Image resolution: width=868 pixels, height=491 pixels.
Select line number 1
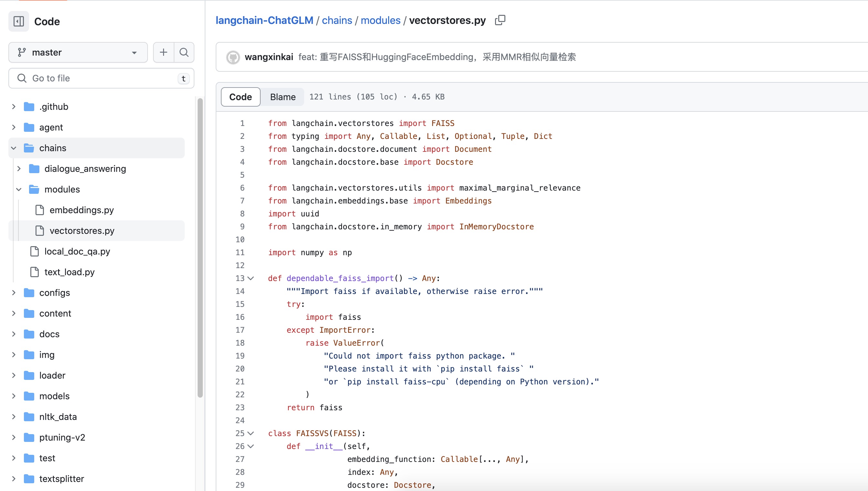coord(243,123)
